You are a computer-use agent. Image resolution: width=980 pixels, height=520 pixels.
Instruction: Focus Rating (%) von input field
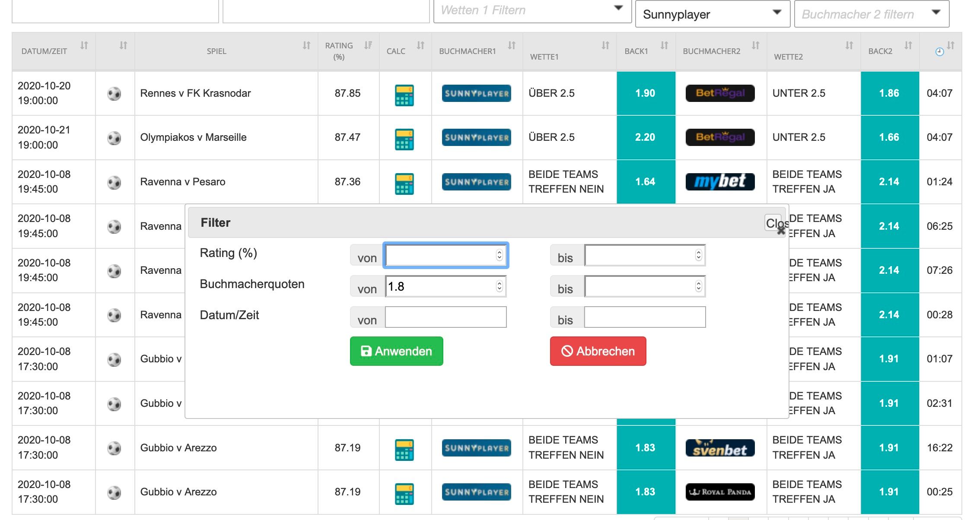pos(445,255)
